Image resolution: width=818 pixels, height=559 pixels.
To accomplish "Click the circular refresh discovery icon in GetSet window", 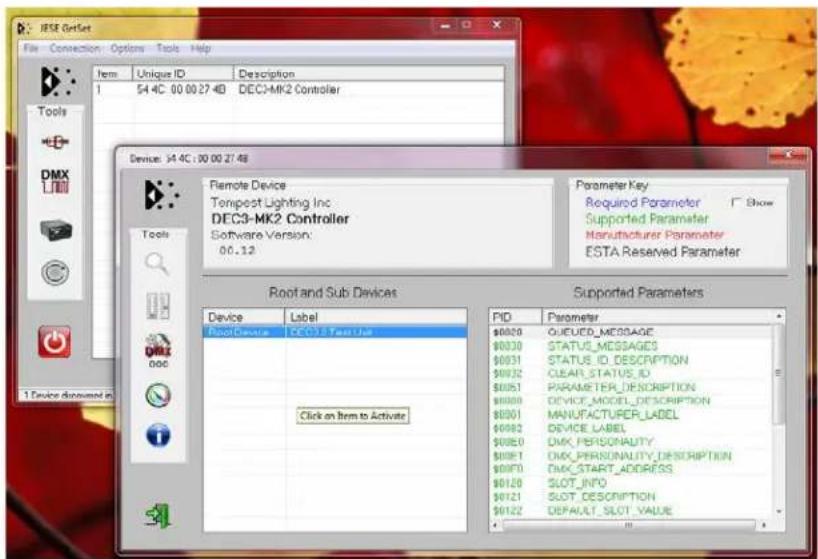I will pyautogui.click(x=55, y=272).
